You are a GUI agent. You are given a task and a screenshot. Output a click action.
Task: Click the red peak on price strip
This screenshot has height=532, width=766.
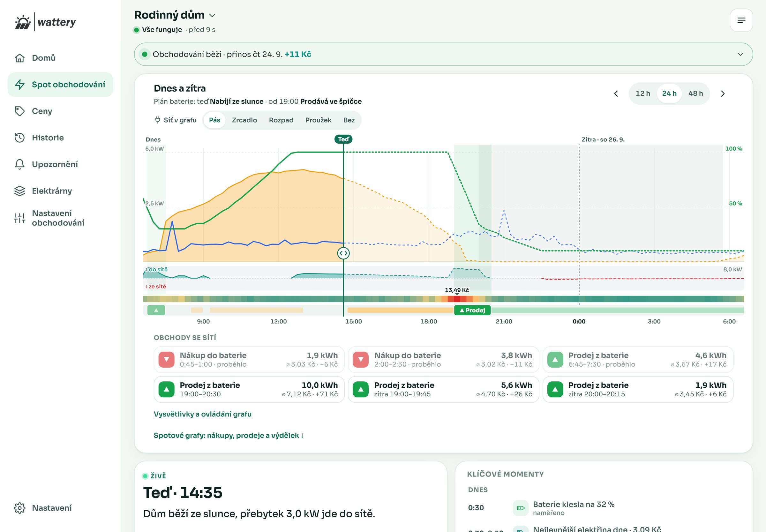[x=457, y=299]
